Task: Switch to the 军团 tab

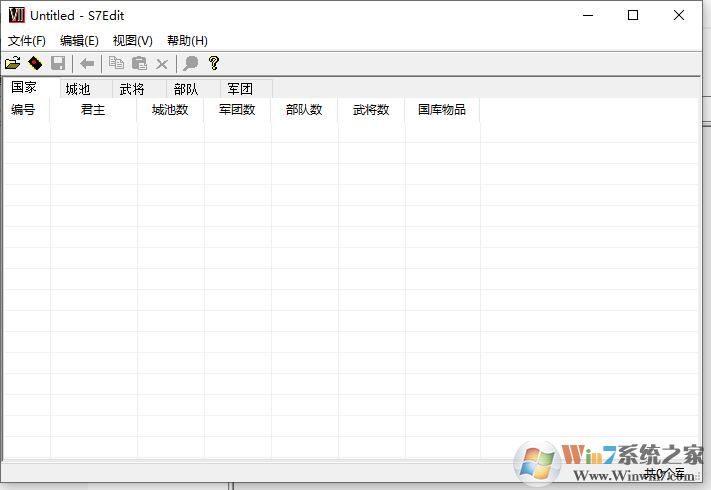Action: coord(240,89)
